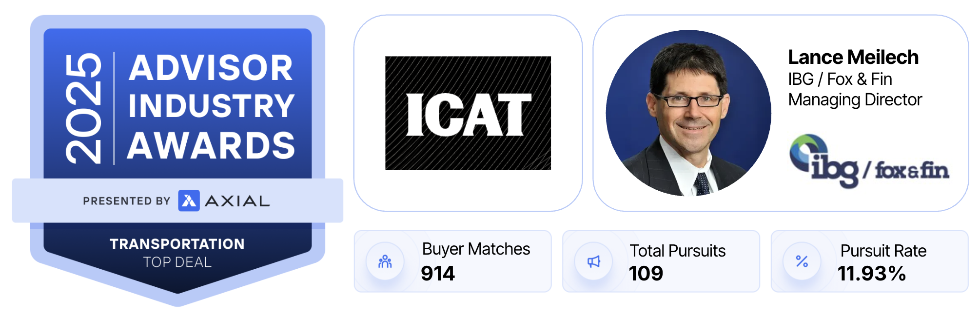980x319 pixels.
Task: Click the Buyer Matches value 914
Action: click(x=438, y=273)
